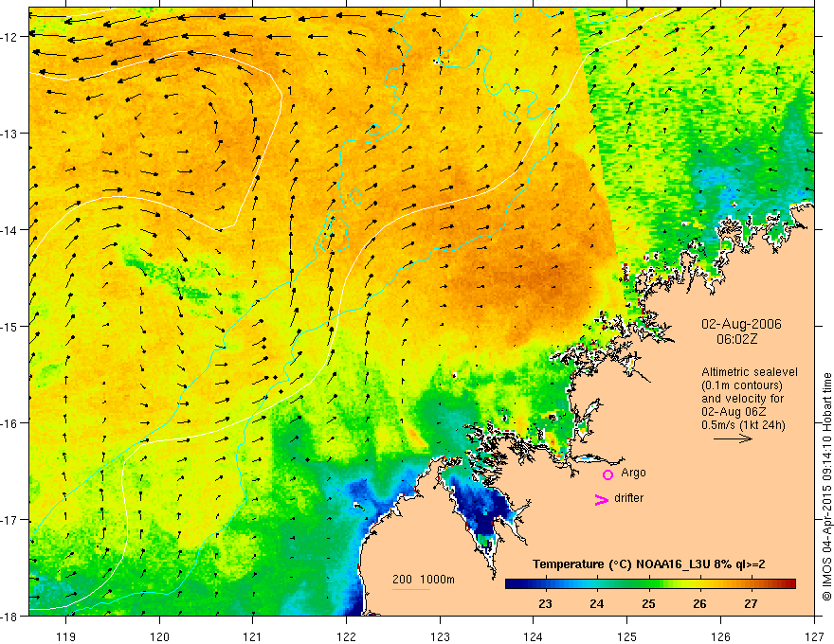Viewport: 834px width, 644px height.
Task: Click the magenta Argo circle legend marker
Action: 607,474
